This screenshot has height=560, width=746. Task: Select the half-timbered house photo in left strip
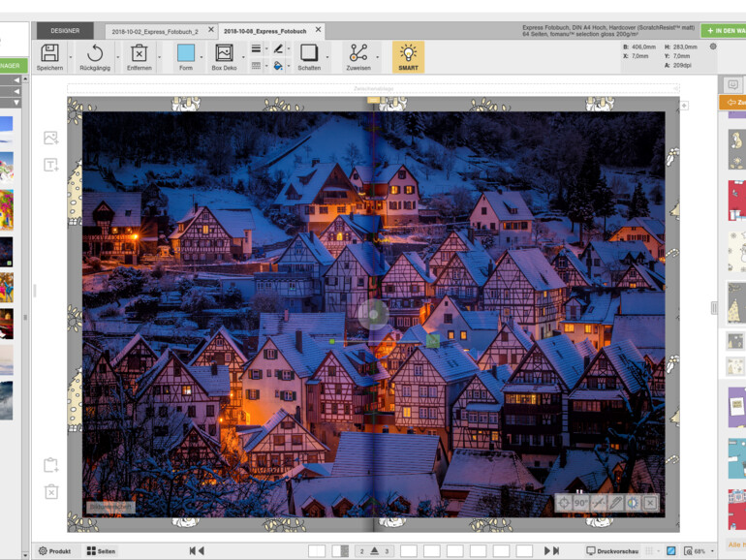(x=7, y=252)
